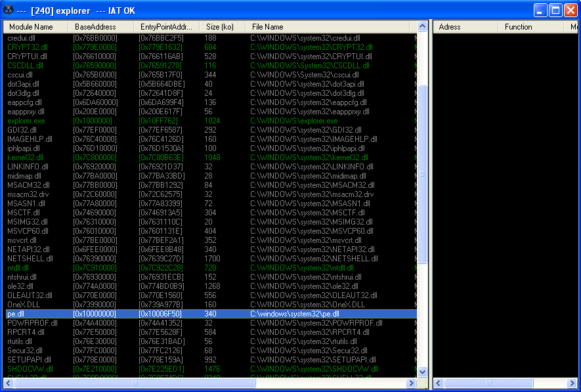The height and width of the screenshot is (392, 581).
Task: Minimize the explorer IAT window
Action: coord(540,10)
